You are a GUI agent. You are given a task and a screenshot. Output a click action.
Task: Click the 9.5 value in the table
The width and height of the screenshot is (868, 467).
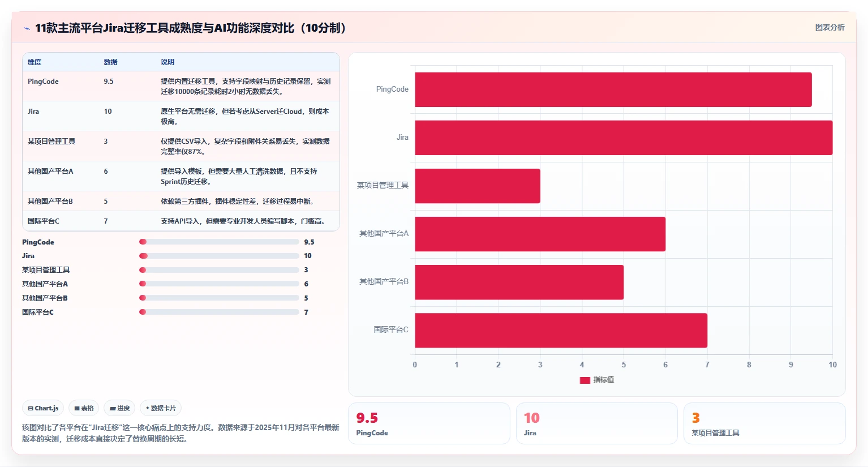109,82
